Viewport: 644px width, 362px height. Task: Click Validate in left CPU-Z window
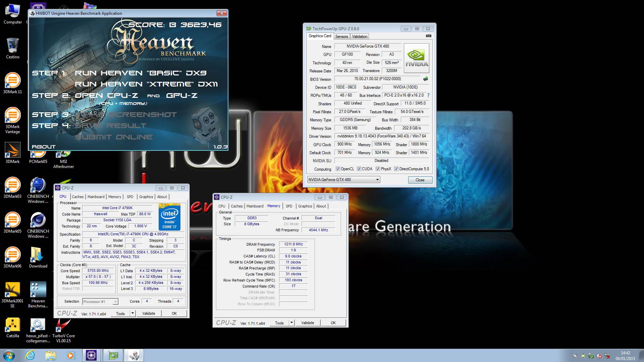pos(149,313)
